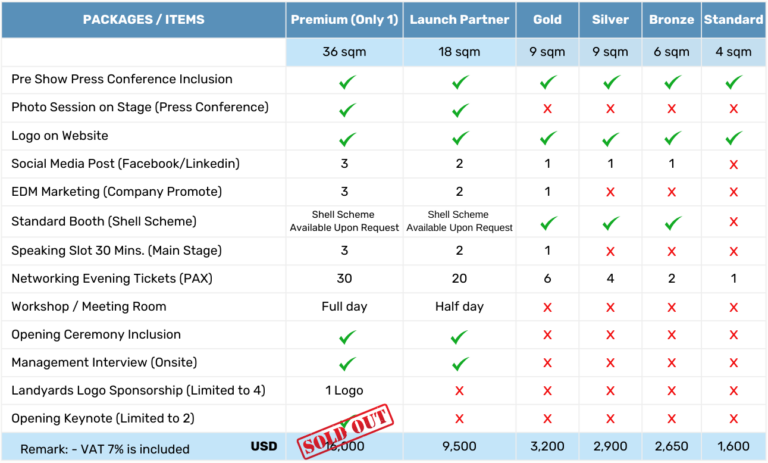Click the red SOLD OUT stamp
Viewport: 768px width, 463px height.
click(x=343, y=433)
